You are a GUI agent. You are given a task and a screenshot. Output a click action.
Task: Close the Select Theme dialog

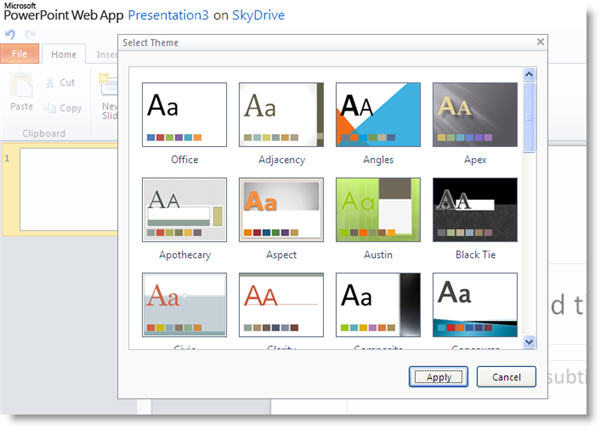click(540, 42)
